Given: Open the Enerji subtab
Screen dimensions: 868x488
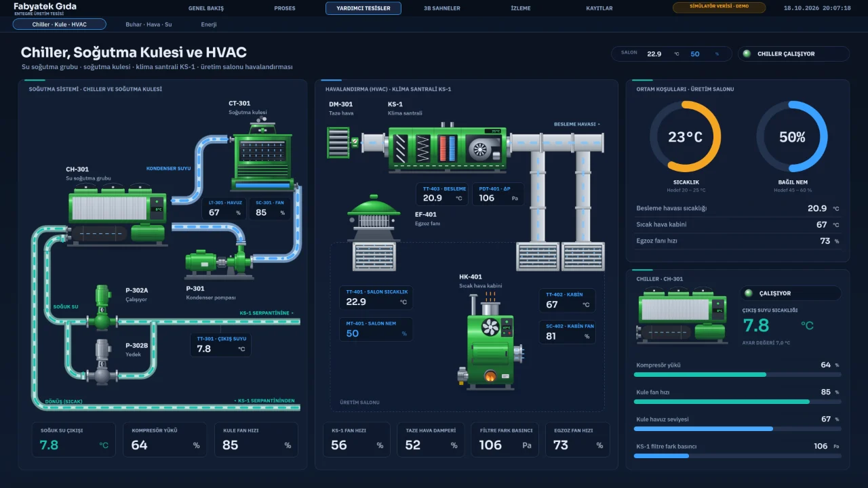Looking at the screenshot, I should [x=209, y=24].
